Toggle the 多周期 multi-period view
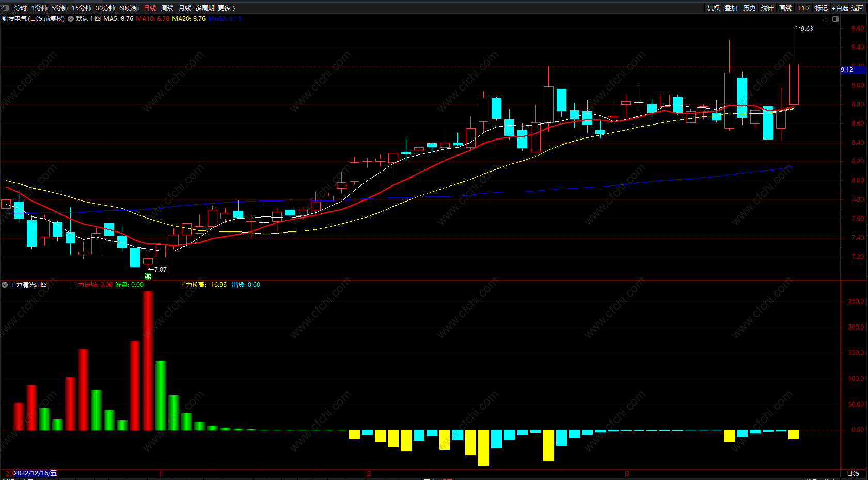 (204, 8)
